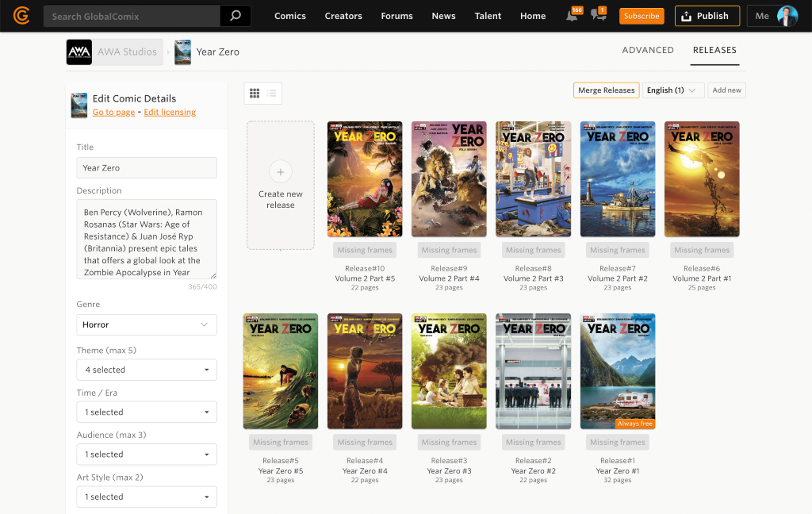Click the AWA Studios publisher logo
This screenshot has width=812, height=514.
point(79,52)
